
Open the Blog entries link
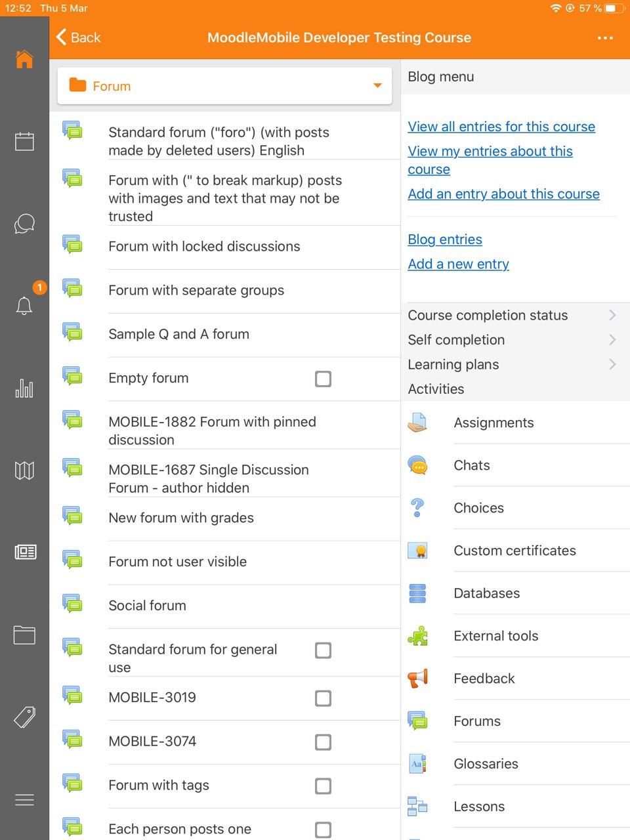445,240
